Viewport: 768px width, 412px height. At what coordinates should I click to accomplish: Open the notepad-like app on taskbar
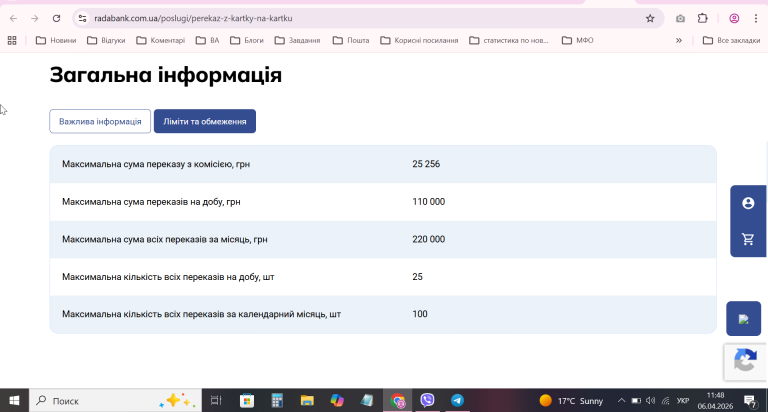click(x=367, y=401)
